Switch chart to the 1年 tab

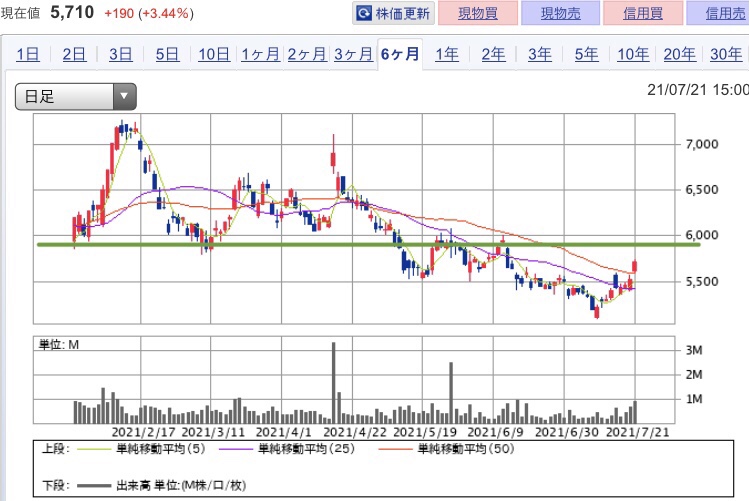tap(447, 55)
